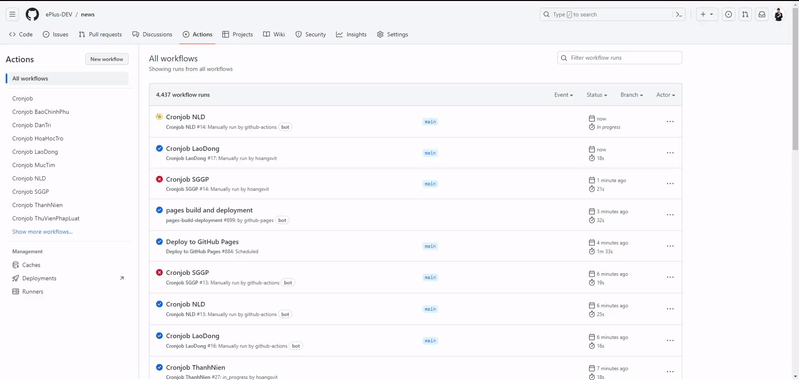Open options menu for Cronjob LaoDong #17
Image resolution: width=799 pixels, height=380 pixels.
click(x=670, y=153)
